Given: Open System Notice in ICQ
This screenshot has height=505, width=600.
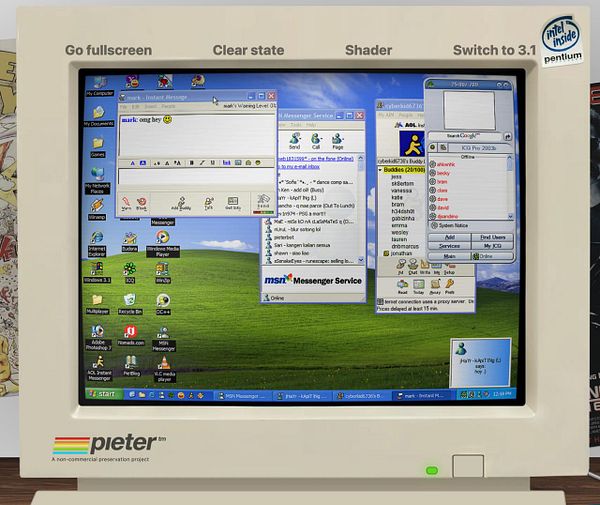Looking at the screenshot, I should (x=449, y=226).
